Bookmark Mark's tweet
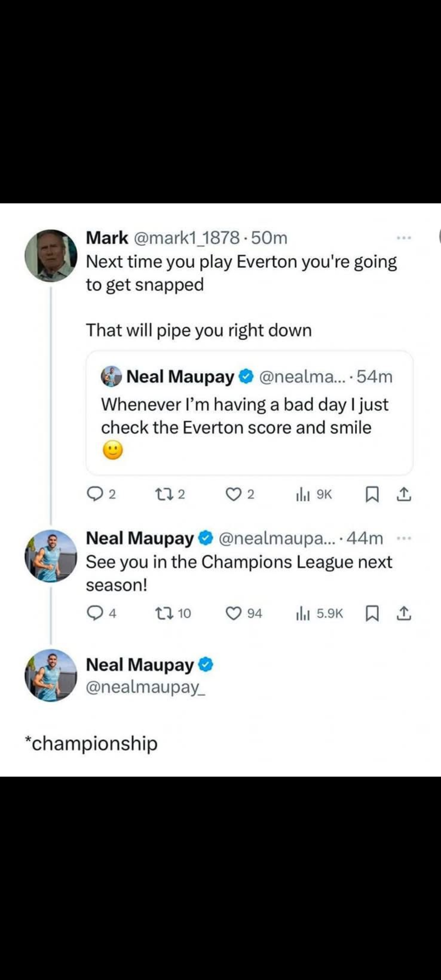The width and height of the screenshot is (441, 980). [372, 495]
